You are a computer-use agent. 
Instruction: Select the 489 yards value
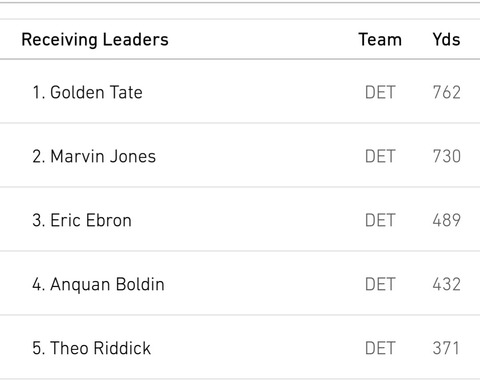click(x=447, y=220)
